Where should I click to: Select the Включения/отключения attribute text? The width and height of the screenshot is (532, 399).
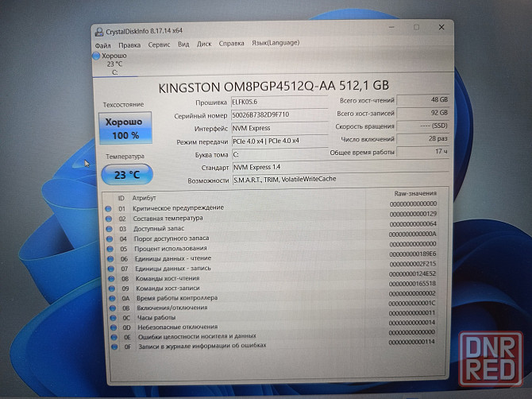click(172, 308)
